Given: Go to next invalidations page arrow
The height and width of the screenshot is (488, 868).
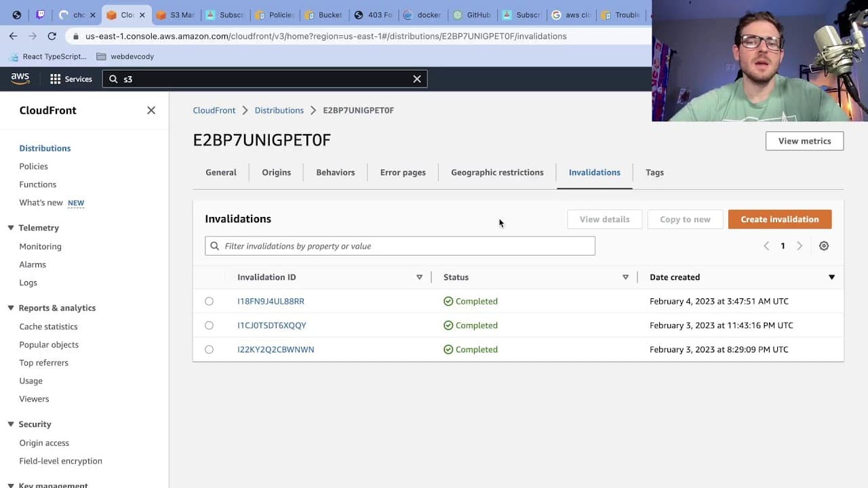Looking at the screenshot, I should coord(800,246).
